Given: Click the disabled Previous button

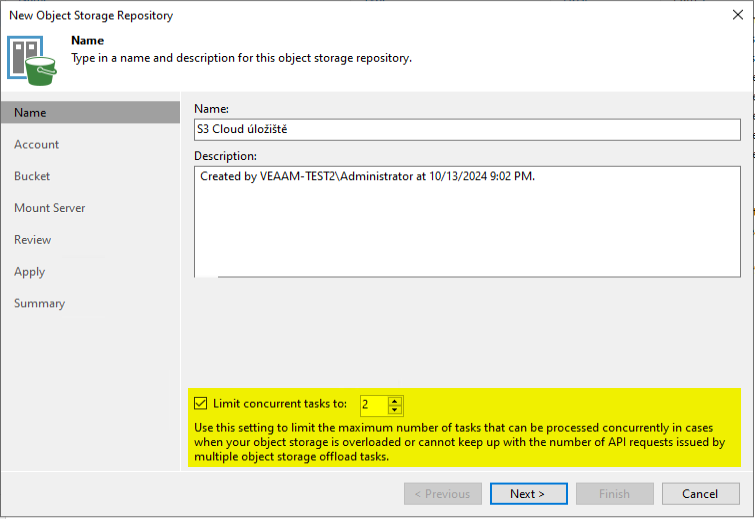Looking at the screenshot, I should (x=443, y=494).
